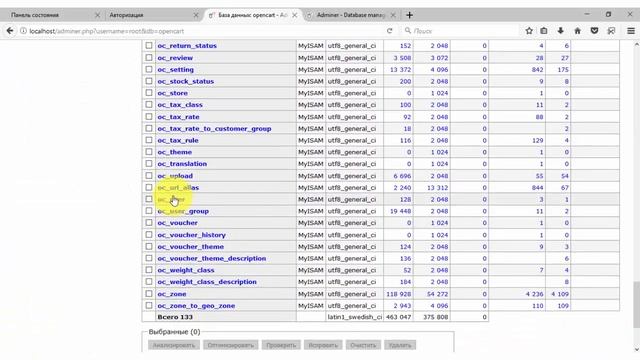Open the oc_voucher_theme table link
Image resolution: width=640 pixels, height=360 pixels.
(x=191, y=247)
